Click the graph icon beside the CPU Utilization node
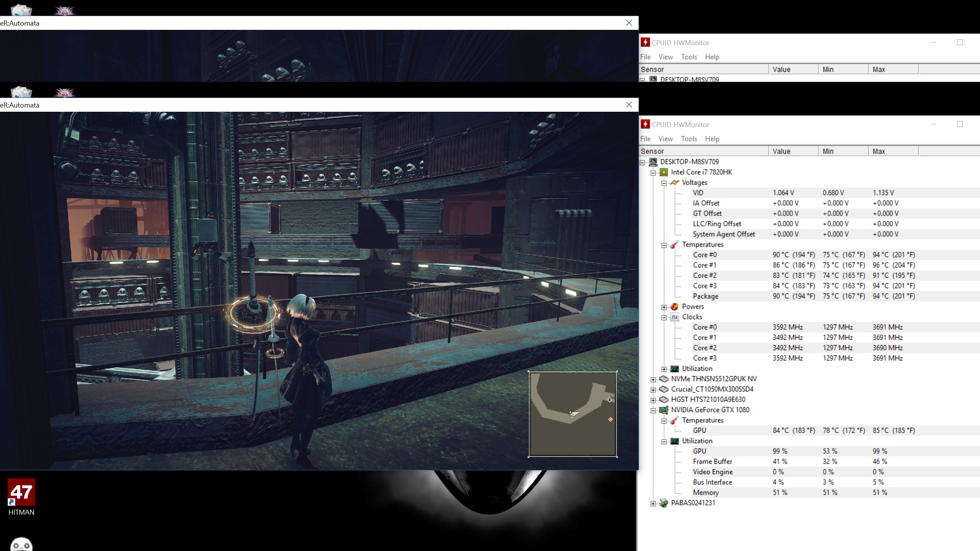Image resolution: width=980 pixels, height=551 pixels. coord(675,368)
